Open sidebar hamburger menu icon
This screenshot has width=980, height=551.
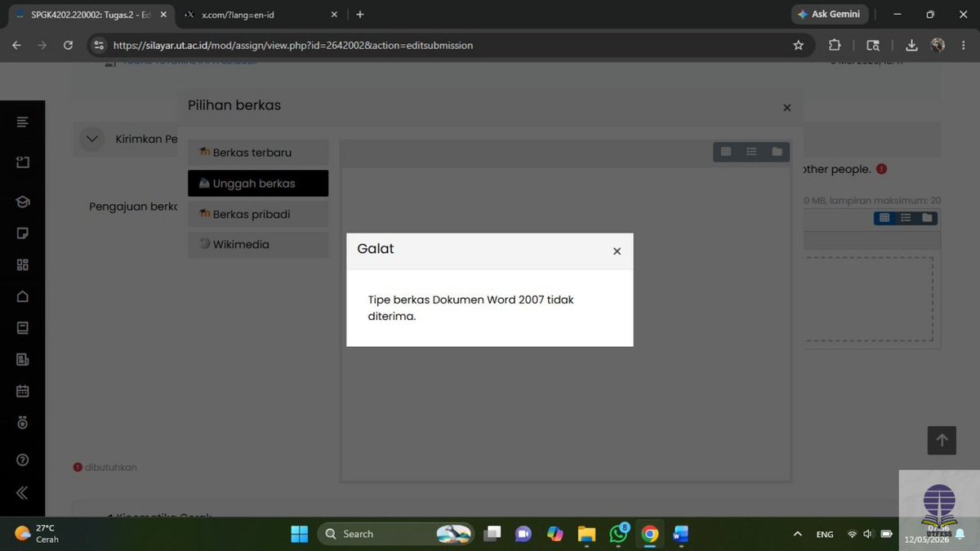click(22, 122)
